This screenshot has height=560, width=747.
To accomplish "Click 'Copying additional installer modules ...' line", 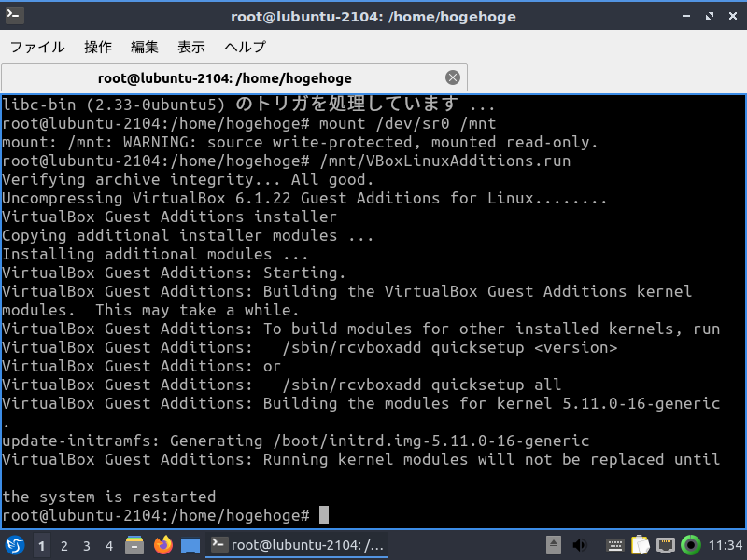I will click(188, 236).
